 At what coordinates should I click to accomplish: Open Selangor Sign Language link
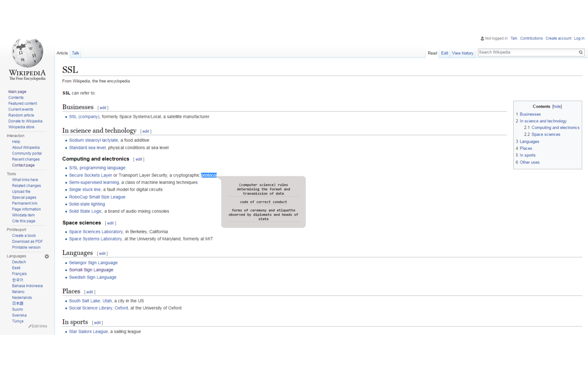pos(93,263)
